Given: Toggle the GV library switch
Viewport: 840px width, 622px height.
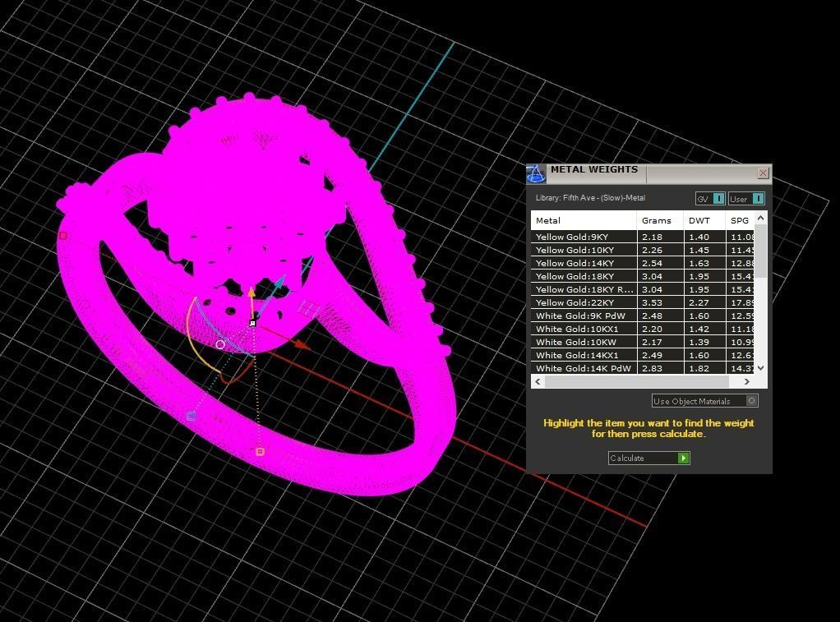Looking at the screenshot, I should (x=711, y=199).
